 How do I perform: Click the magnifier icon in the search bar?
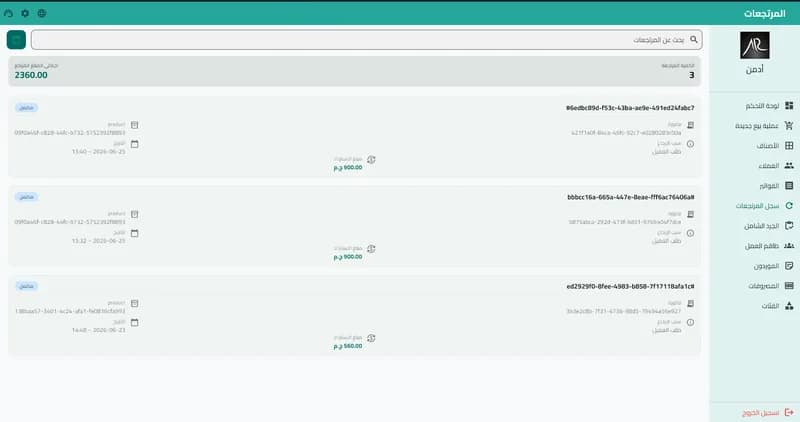pyautogui.click(x=693, y=39)
